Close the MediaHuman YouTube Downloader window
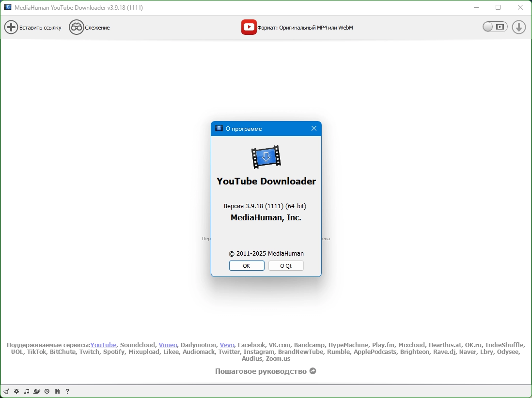532x398 pixels. [x=520, y=7]
